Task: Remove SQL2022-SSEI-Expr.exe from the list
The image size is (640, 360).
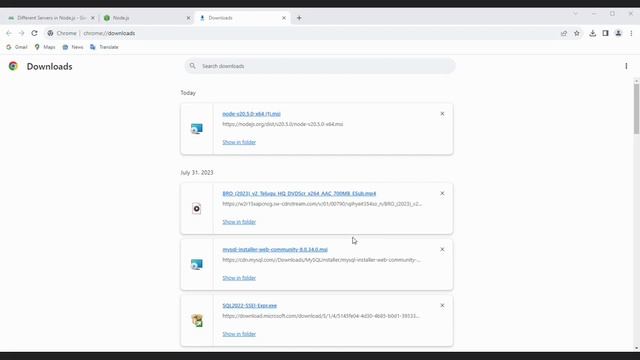Action: (442, 306)
